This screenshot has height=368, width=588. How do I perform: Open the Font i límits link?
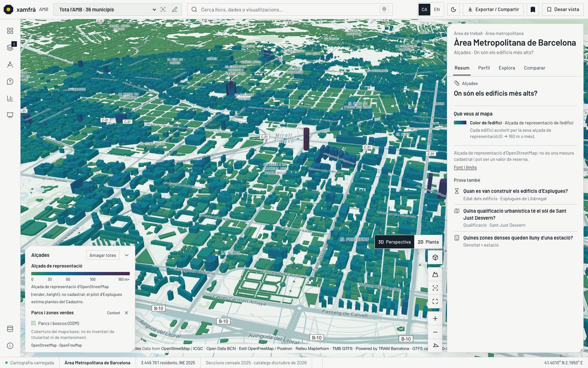465,167
